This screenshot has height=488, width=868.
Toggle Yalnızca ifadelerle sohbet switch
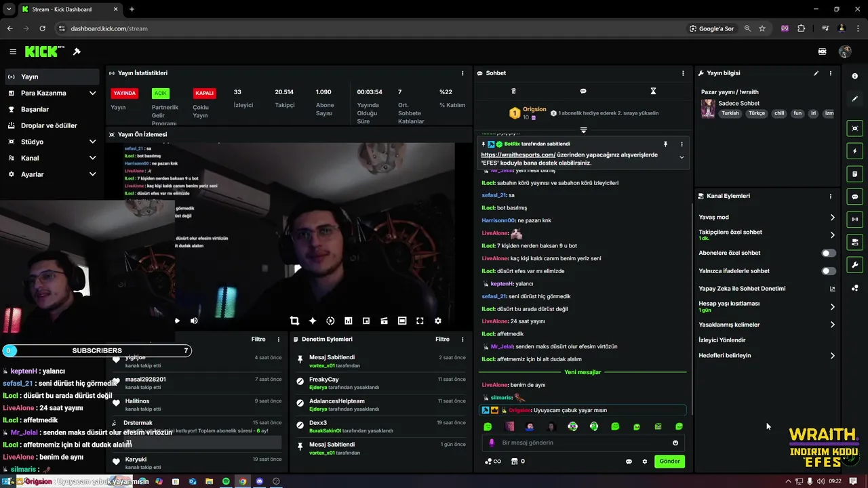tap(829, 271)
